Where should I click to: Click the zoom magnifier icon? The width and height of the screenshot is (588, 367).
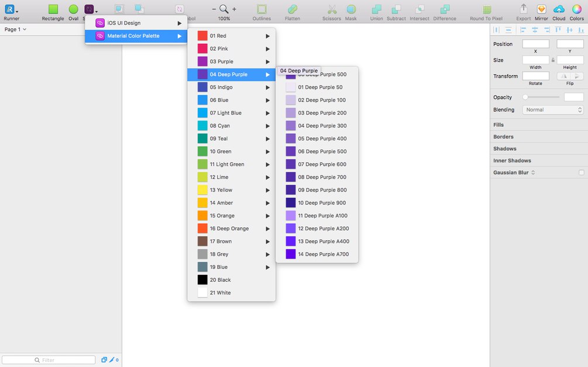(x=224, y=9)
